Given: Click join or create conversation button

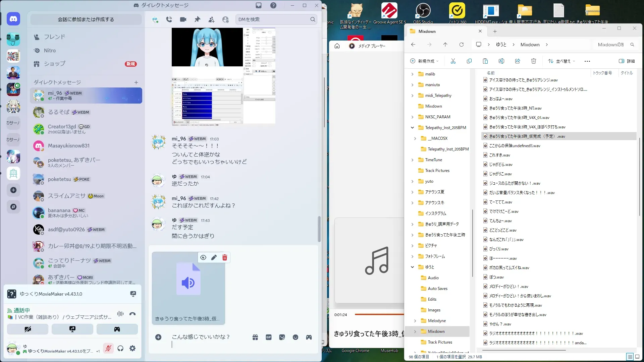Looking at the screenshot, I should (86, 19).
